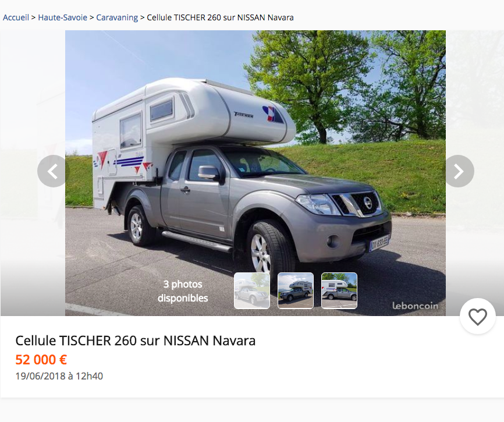Select the third side-view thumbnail
Screen dimensions: 504x422
(x=339, y=290)
